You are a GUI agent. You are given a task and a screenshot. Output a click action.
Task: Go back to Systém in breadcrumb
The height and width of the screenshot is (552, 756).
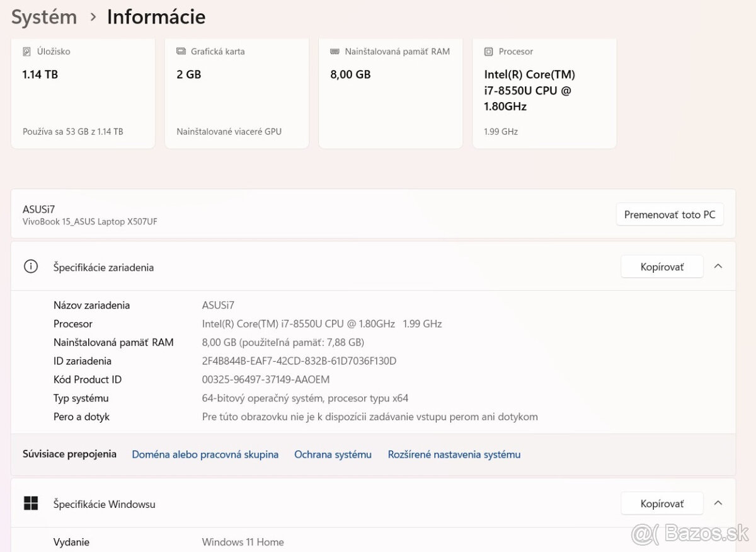tap(44, 17)
